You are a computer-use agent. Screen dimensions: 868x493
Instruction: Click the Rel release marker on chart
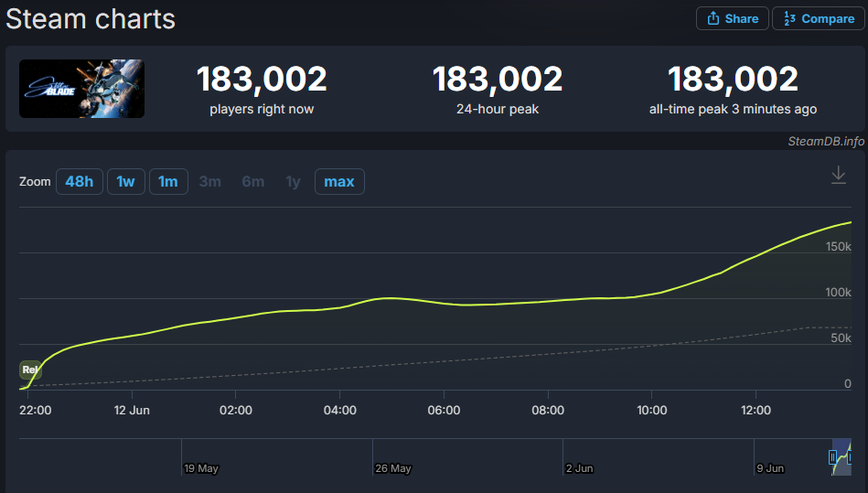tap(30, 370)
